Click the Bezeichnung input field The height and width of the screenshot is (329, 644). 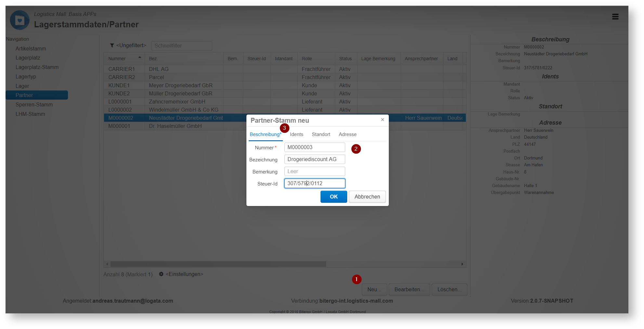click(x=315, y=159)
